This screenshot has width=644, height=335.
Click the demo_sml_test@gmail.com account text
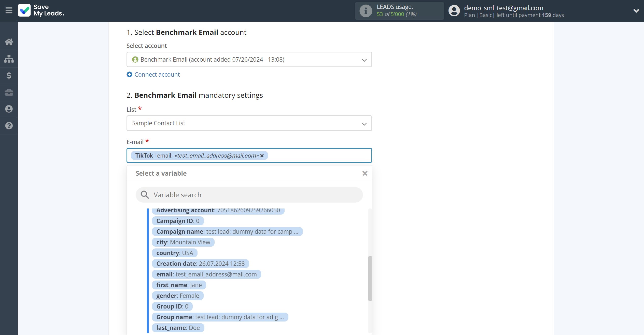(503, 8)
